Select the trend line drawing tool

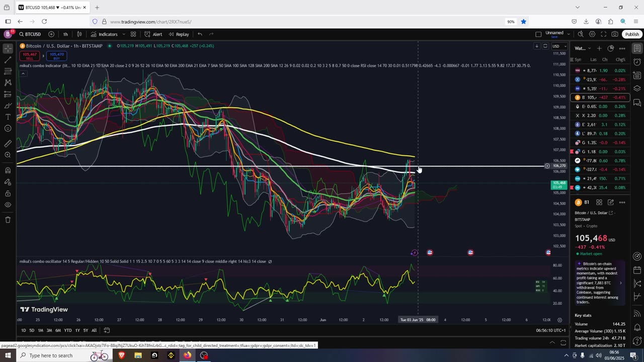click(8, 60)
